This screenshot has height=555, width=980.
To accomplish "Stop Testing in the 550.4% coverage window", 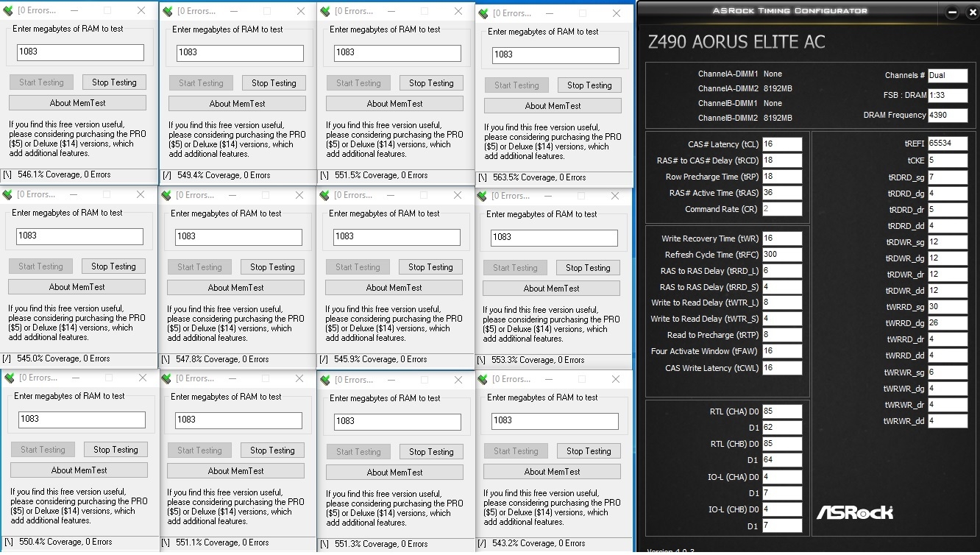I will point(116,450).
